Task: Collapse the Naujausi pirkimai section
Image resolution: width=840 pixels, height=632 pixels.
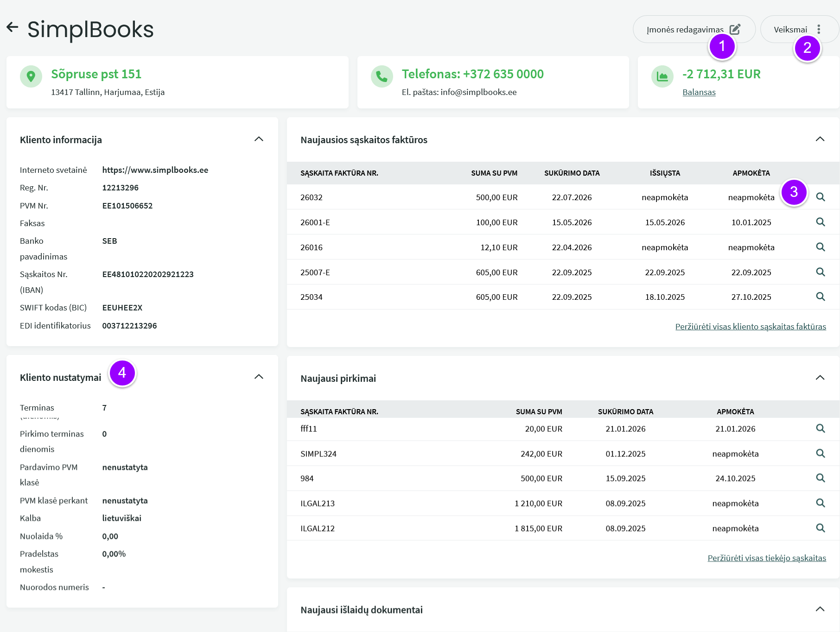Action: point(820,378)
